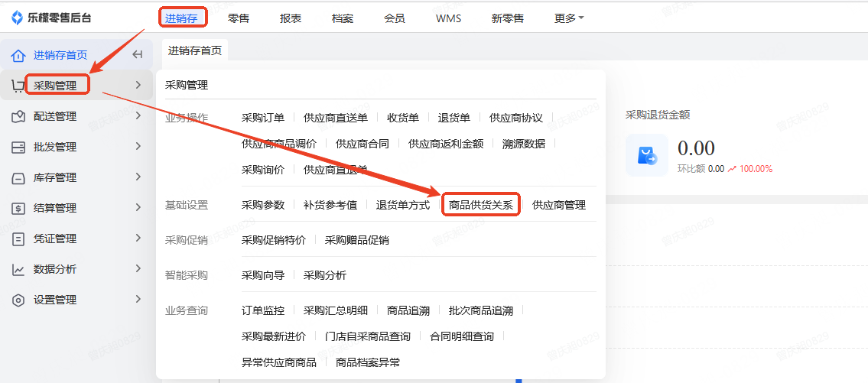The image size is (868, 383).
Task: Click the 乐檬零售后台 logo icon
Action: tap(18, 18)
